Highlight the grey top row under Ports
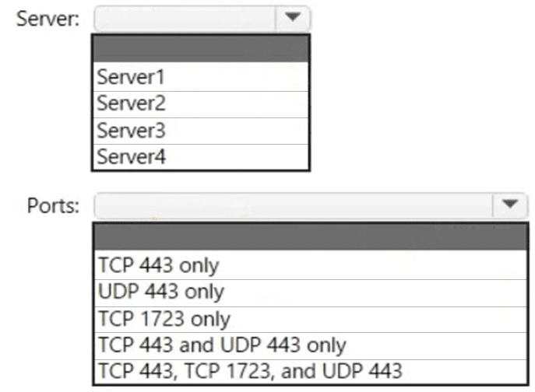The image size is (535, 392). [310, 236]
